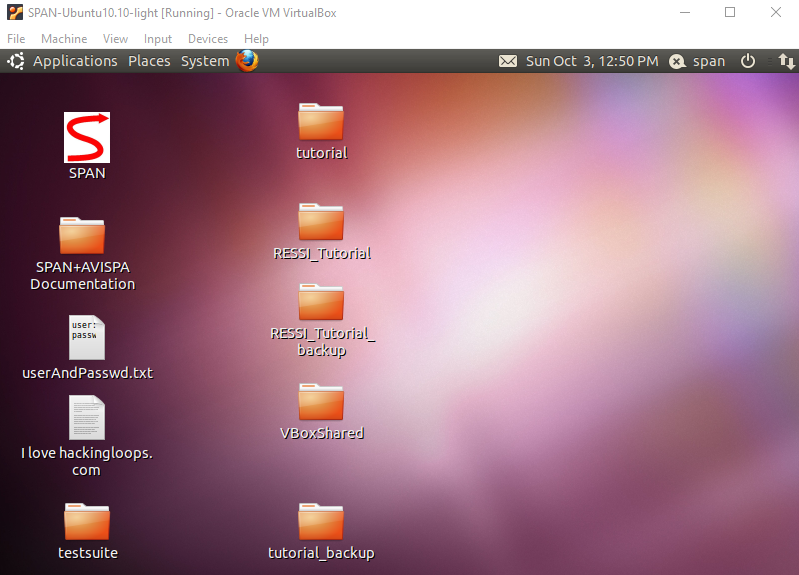Open the power session menu icon
Viewport: 799px width, 575px height.
pyautogui.click(x=748, y=61)
